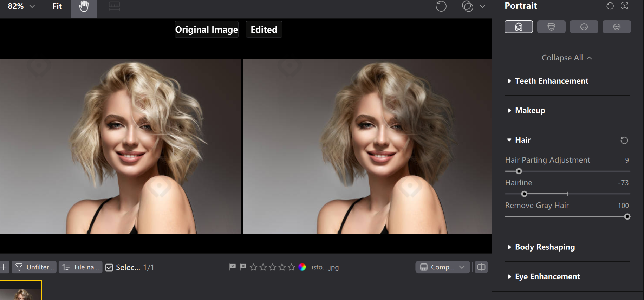This screenshot has height=300, width=644.
Task: Set rating to four stars
Action: 282,267
